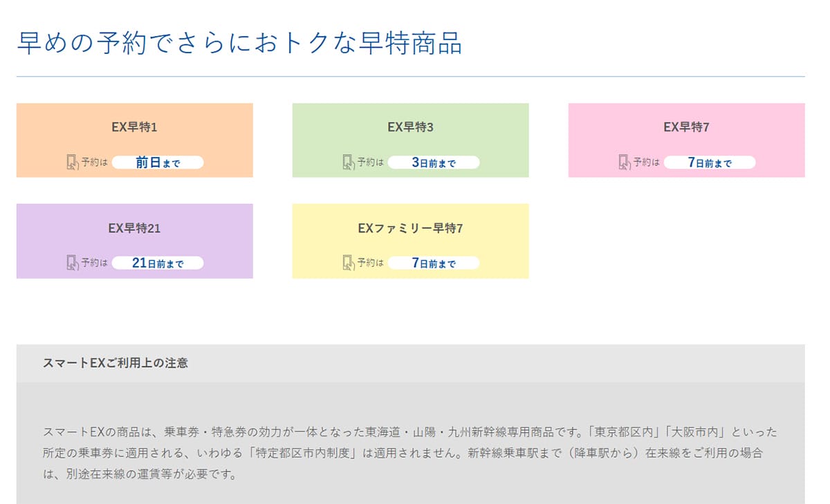This screenshot has height=504, width=830.
Task: Click the phone icon in EX早特3 card
Action: click(x=348, y=162)
